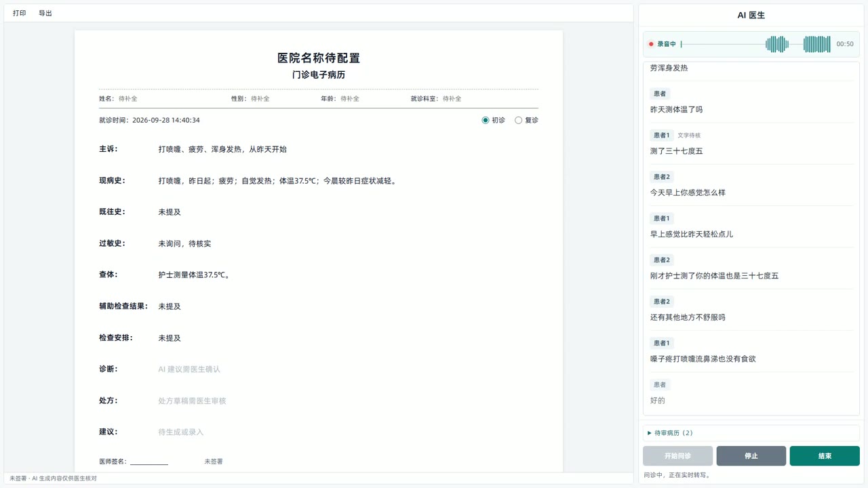Click the 现病史 text starting with "打喷嚏，昨日起"
The height and width of the screenshot is (488, 868).
[277, 181]
